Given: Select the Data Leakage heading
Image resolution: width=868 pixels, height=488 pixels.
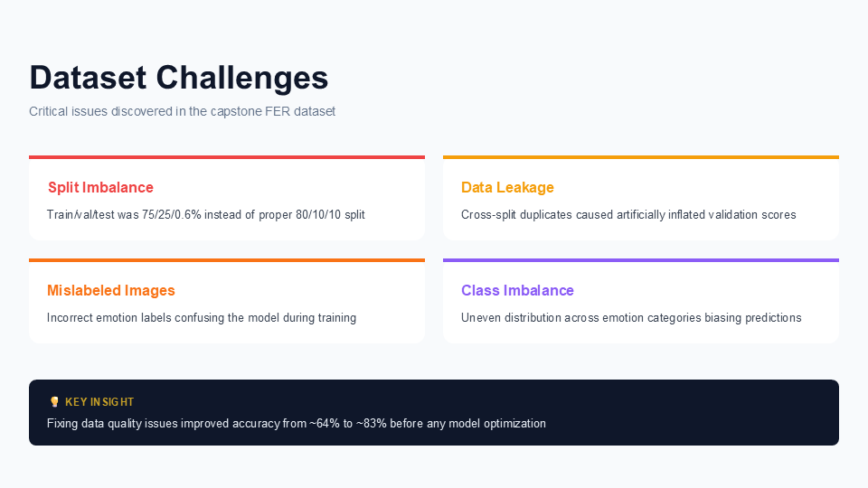Looking at the screenshot, I should 507,188.
